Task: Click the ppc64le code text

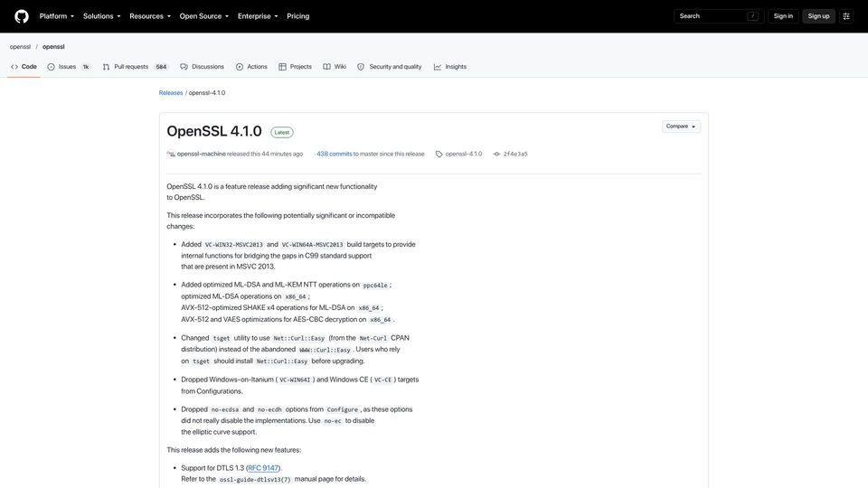Action: point(375,286)
